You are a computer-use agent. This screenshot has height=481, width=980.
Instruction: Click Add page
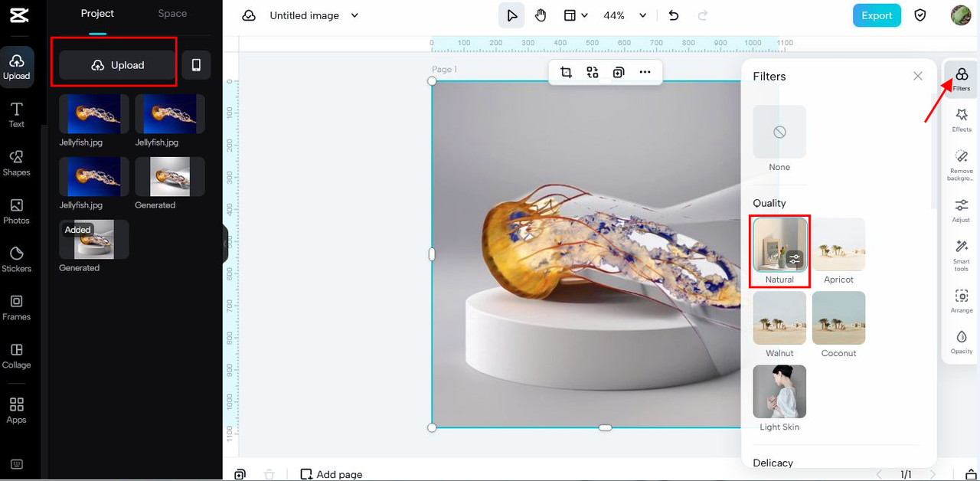click(x=331, y=474)
